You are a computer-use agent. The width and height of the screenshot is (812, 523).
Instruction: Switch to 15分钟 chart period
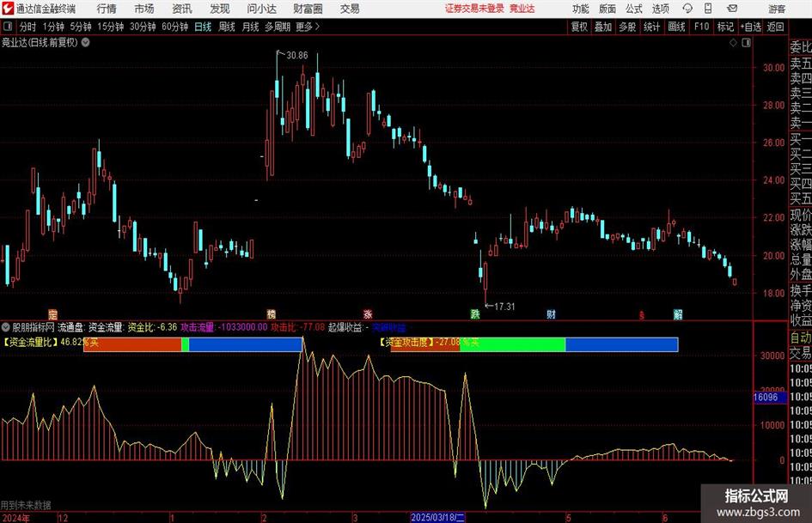111,27
